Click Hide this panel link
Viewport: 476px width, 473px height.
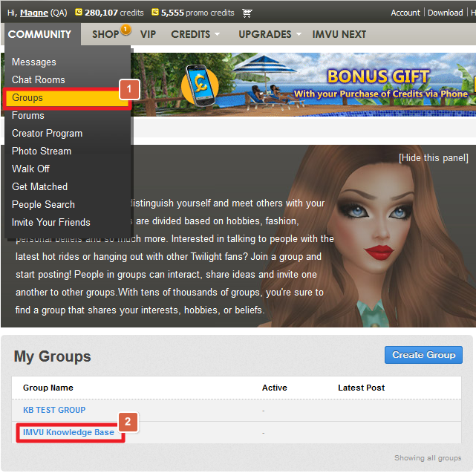pyautogui.click(x=434, y=158)
